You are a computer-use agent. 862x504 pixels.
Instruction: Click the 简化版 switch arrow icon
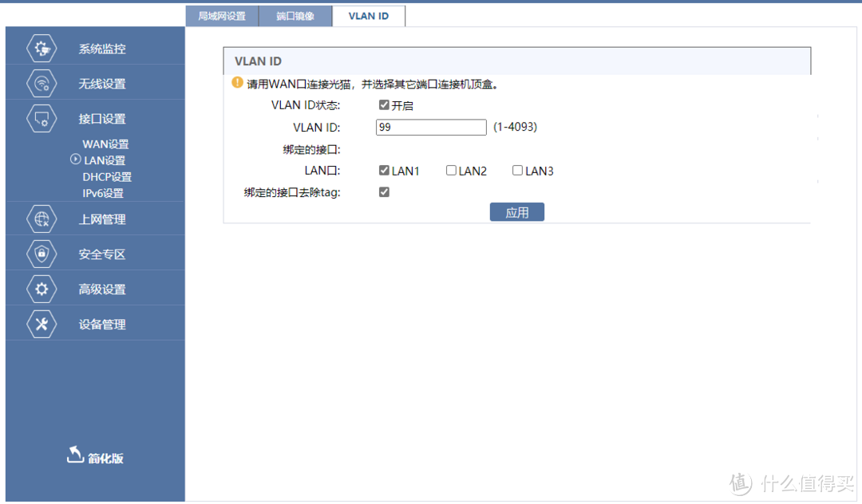click(x=75, y=455)
